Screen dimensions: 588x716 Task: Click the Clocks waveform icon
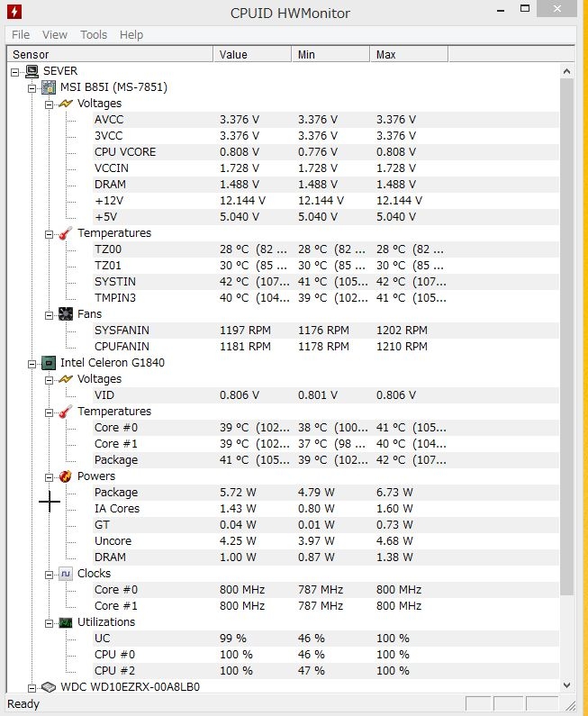(66, 574)
